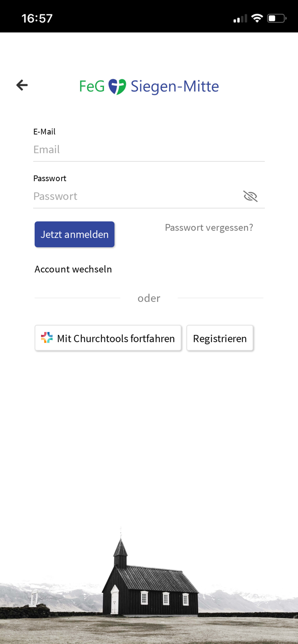
Task: Tap the back arrow at top left
Action: coord(22,85)
